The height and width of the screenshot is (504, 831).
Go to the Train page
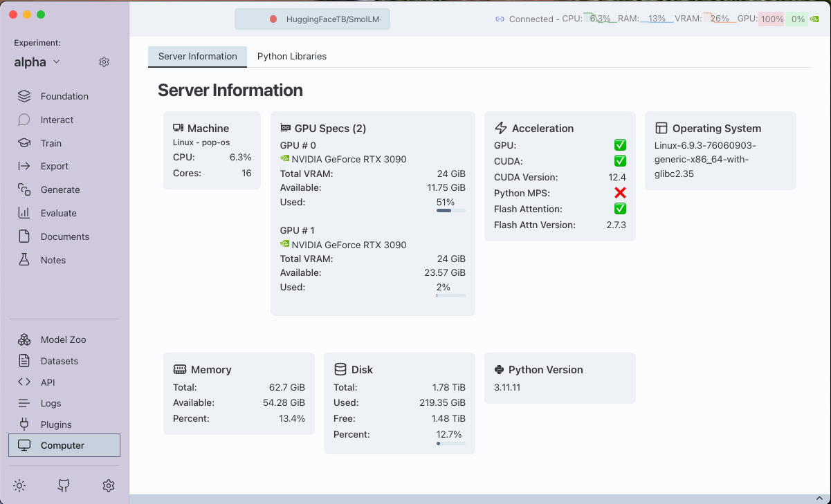[51, 143]
